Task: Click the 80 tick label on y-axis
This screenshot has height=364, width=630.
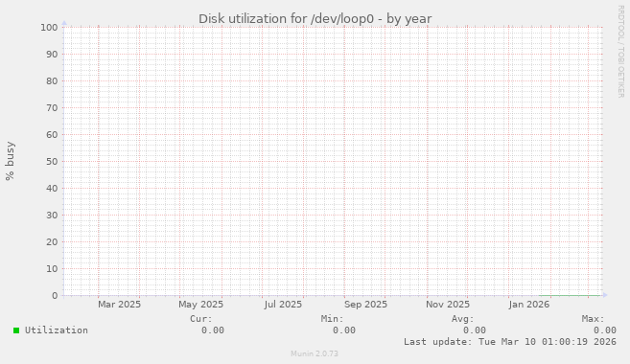Action: tap(52, 81)
